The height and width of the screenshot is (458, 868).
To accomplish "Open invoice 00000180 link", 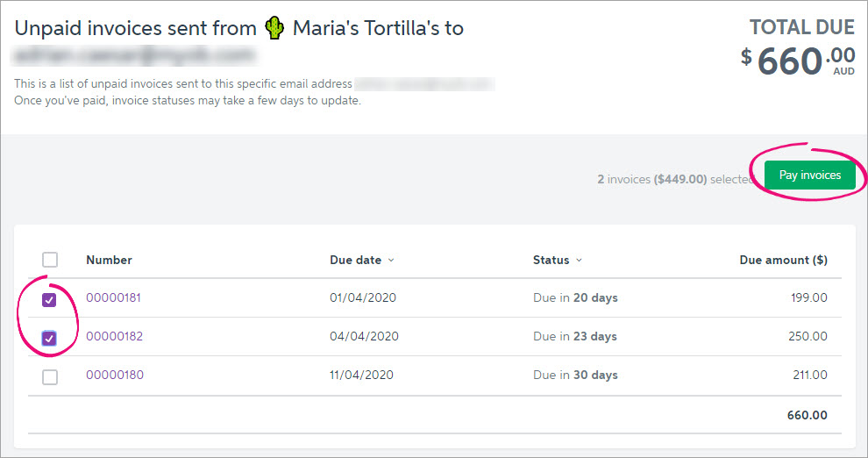I will click(x=114, y=375).
